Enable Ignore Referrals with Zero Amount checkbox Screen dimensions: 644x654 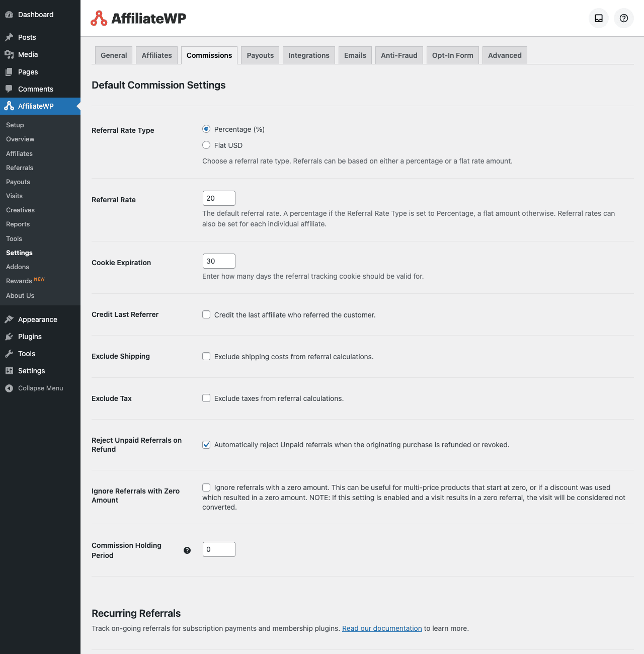pyautogui.click(x=206, y=487)
